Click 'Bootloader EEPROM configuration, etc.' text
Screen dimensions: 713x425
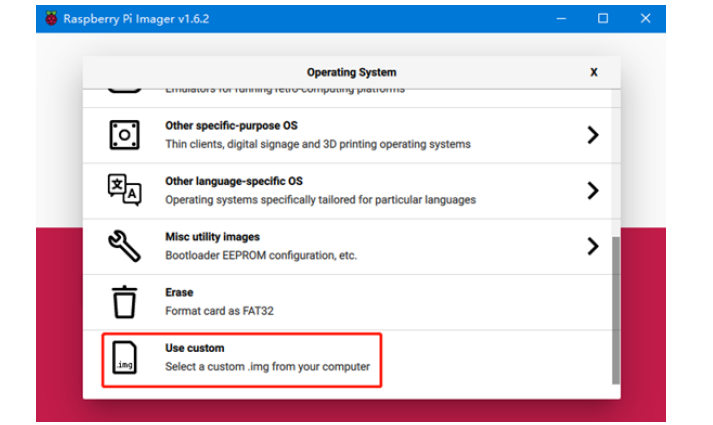pos(261,255)
